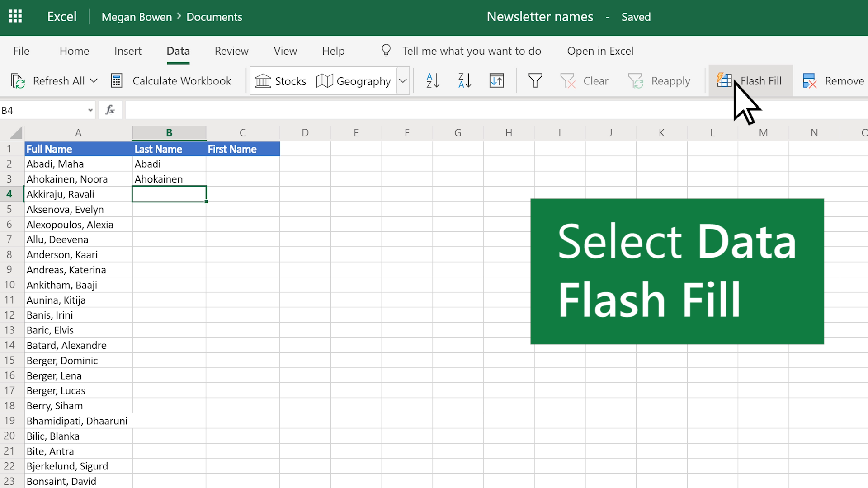
Task: Open the File menu
Action: click(21, 51)
